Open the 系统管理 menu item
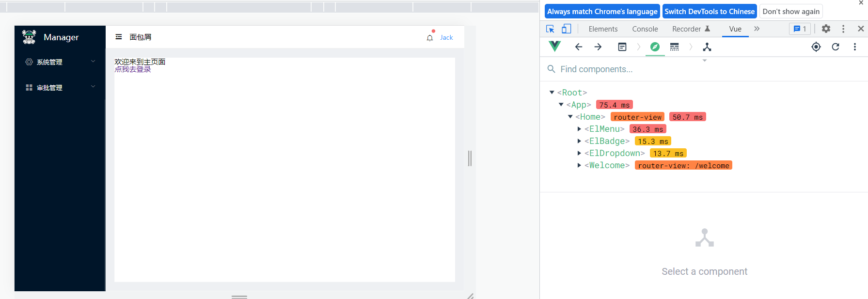Image resolution: width=868 pixels, height=299 pixels. click(60, 62)
